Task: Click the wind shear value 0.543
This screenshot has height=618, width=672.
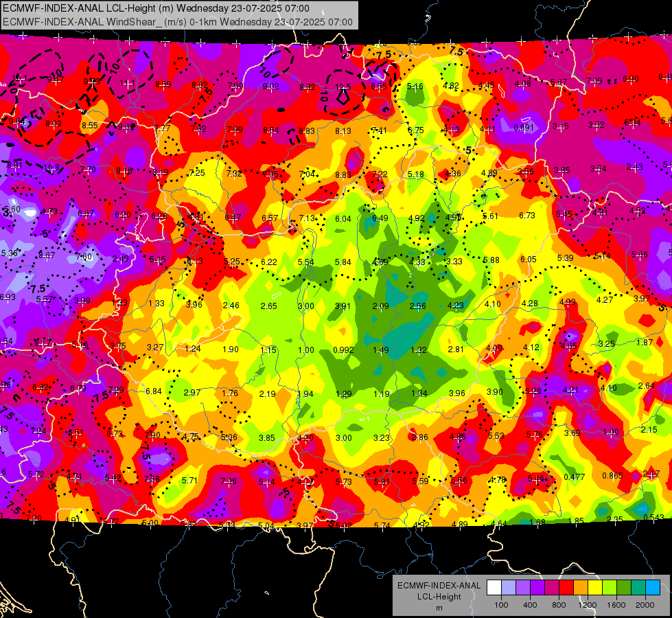Action: 653,518
